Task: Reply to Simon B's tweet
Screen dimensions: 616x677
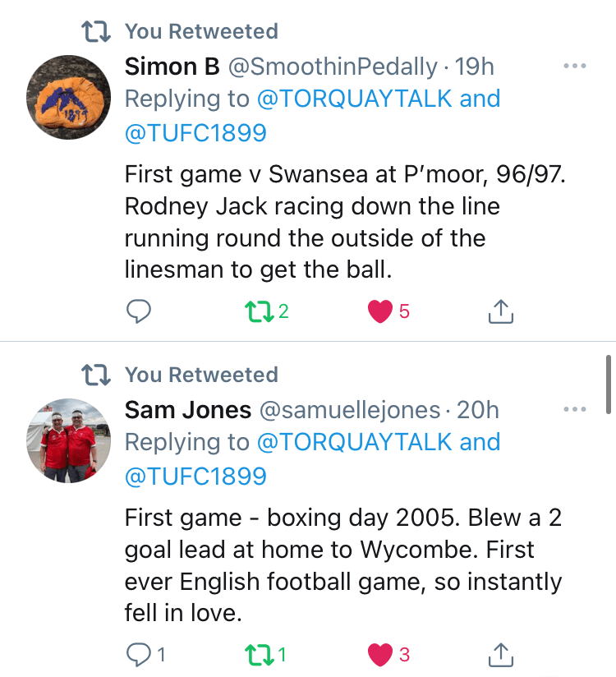Action: coord(139,311)
